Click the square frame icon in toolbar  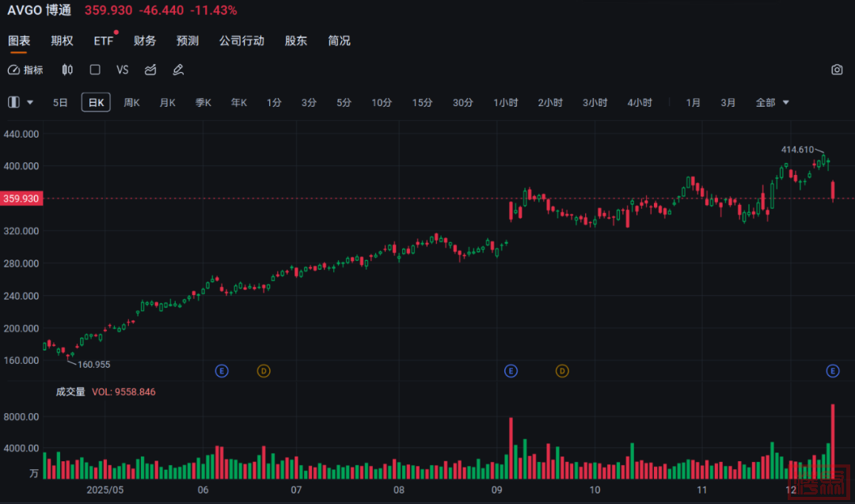pos(95,70)
